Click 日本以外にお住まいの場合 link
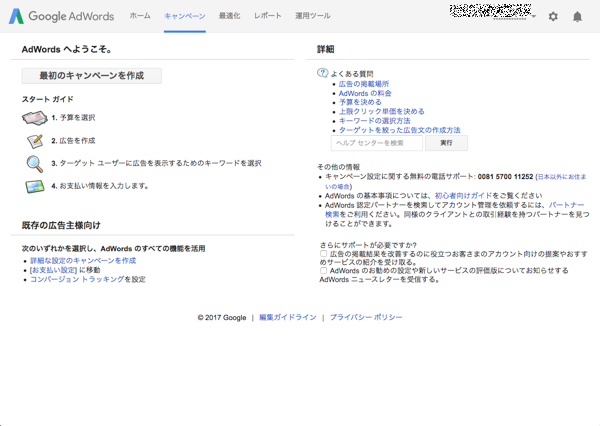The image size is (600, 426). (x=562, y=177)
